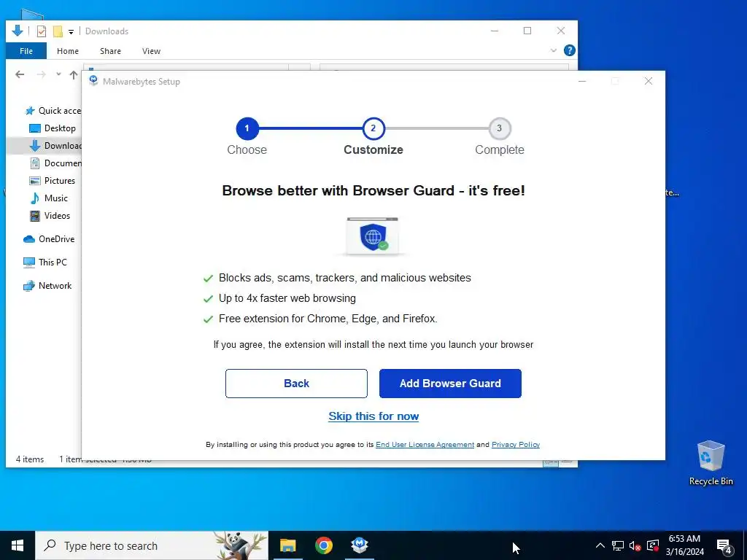Select step 2 Customize circle

click(373, 128)
